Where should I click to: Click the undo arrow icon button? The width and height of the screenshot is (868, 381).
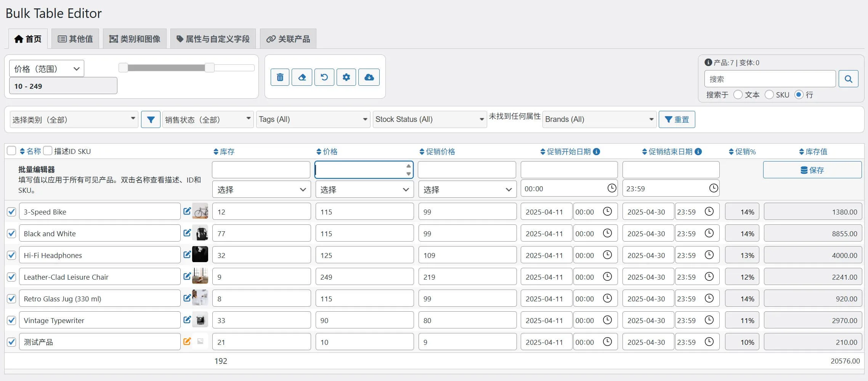324,77
